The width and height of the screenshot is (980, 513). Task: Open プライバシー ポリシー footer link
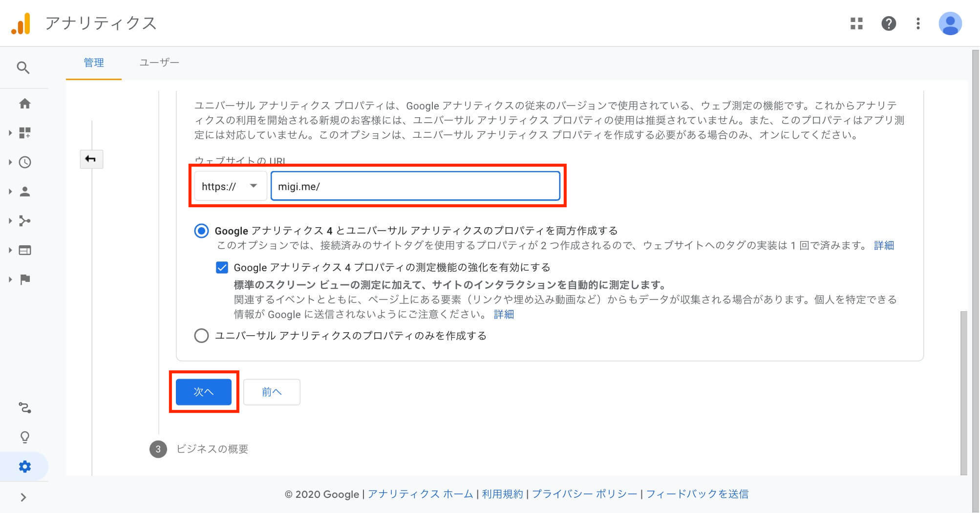(x=585, y=494)
